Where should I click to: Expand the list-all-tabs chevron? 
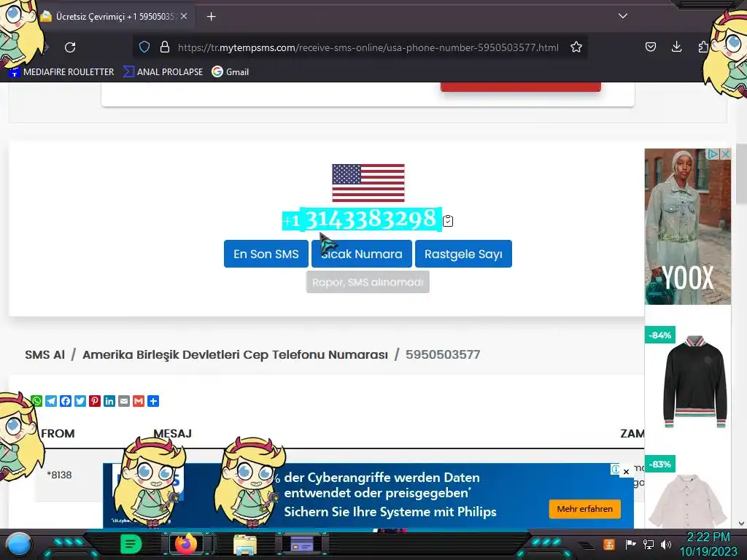point(623,16)
